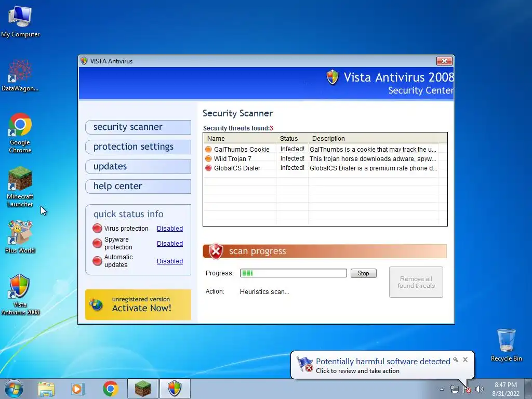532x399 pixels.
Task: Open the volume speaker tray icon
Action: coord(479,389)
